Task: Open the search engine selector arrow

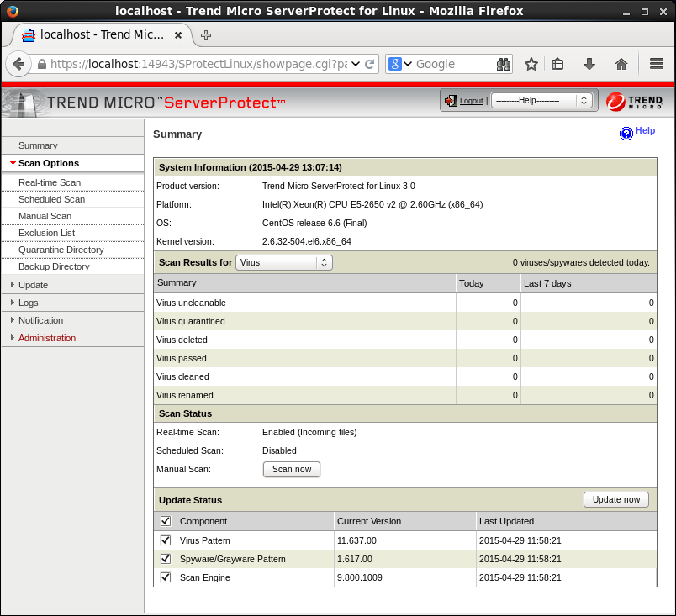Action: [x=408, y=64]
